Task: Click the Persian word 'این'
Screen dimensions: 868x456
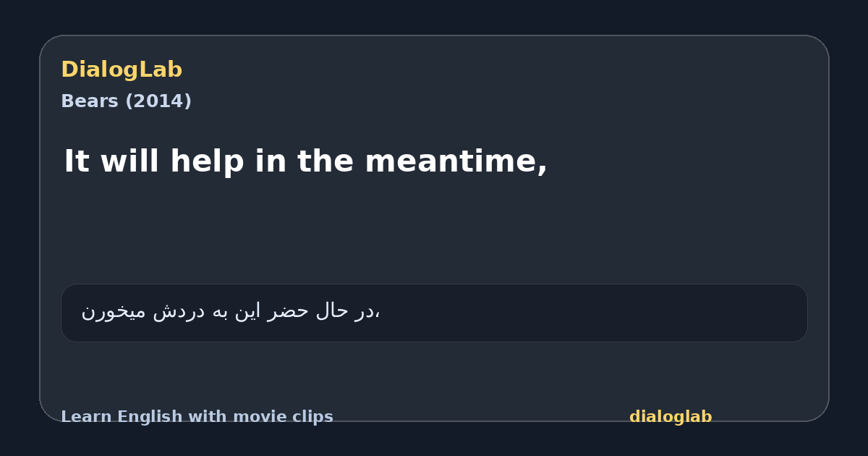Action: 245,311
